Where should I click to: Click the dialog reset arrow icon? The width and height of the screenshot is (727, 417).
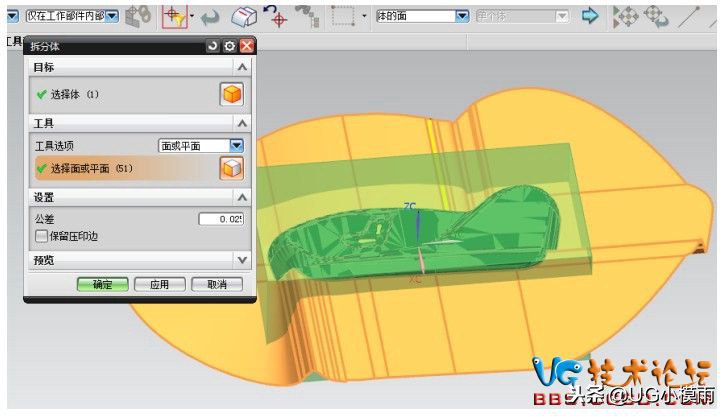[x=212, y=46]
